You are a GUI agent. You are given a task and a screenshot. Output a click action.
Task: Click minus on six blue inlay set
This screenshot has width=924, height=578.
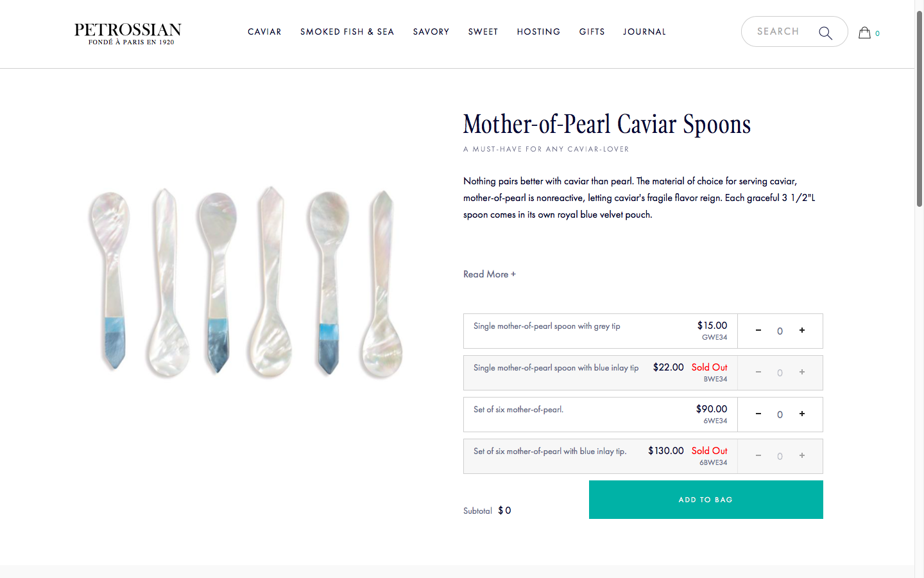[x=758, y=455]
